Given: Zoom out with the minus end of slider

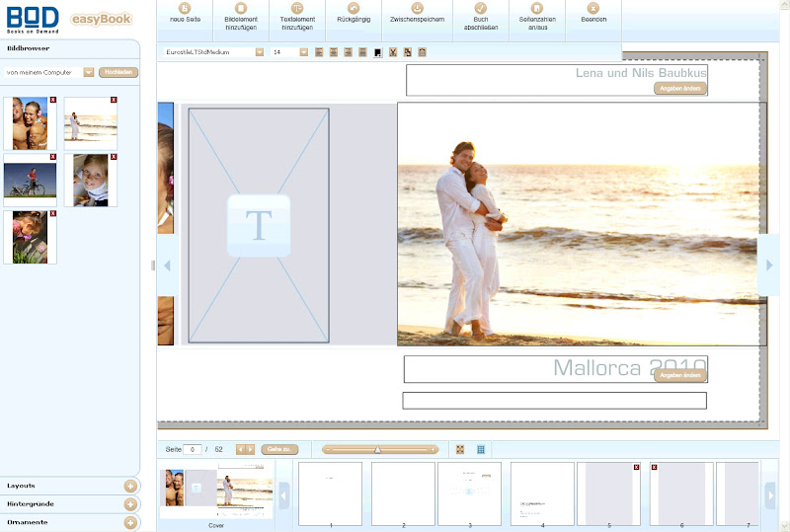Looking at the screenshot, I should (328, 449).
